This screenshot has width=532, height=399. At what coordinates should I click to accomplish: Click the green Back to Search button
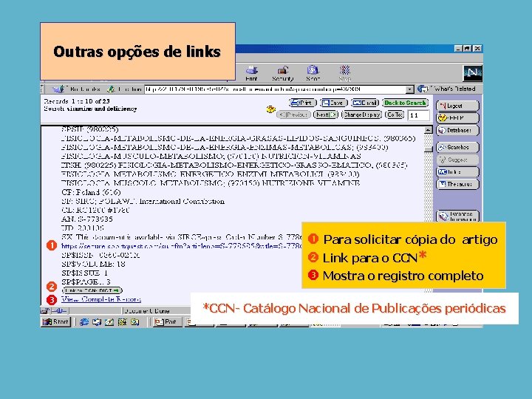(405, 103)
